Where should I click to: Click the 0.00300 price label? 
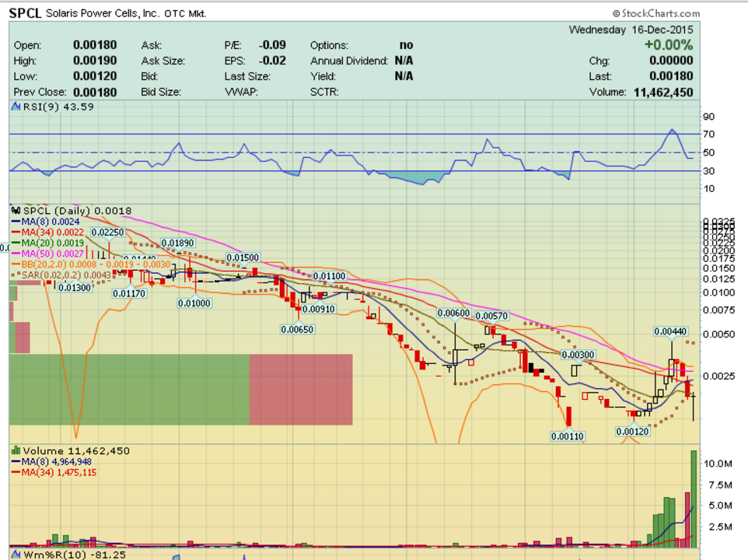coord(578,355)
